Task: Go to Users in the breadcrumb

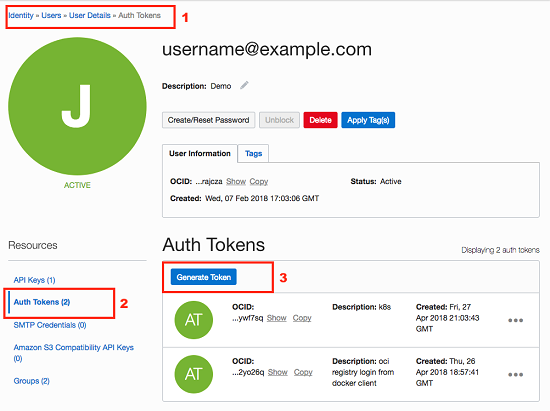Action: pos(51,15)
